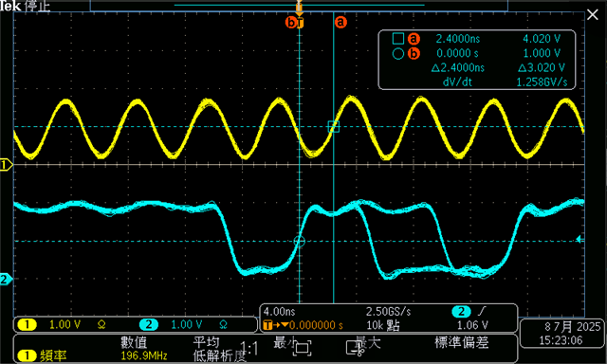Click the 頻率 measurement label
Screen dimensions: 607x364
tap(53, 355)
